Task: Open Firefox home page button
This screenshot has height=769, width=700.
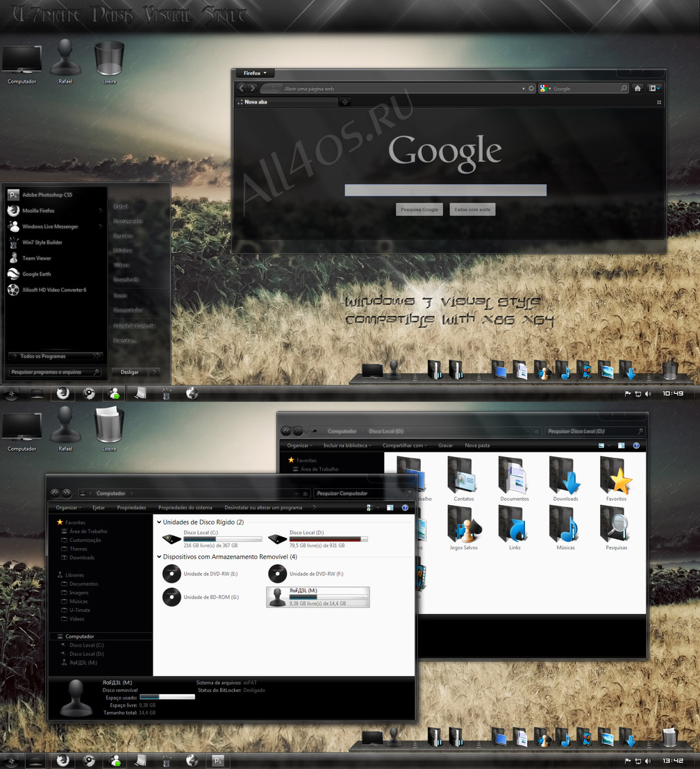Action: (x=637, y=88)
